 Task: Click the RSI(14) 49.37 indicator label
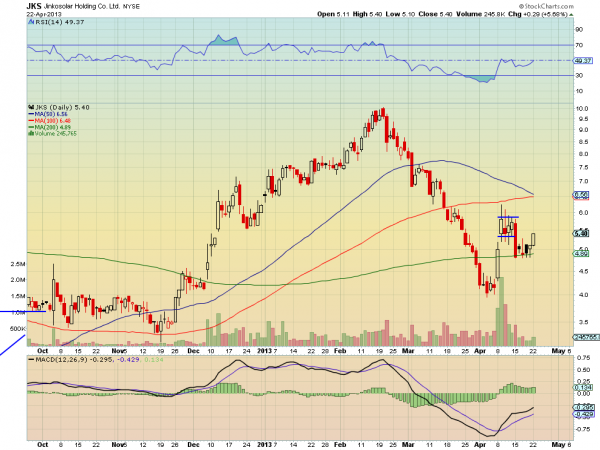point(60,22)
